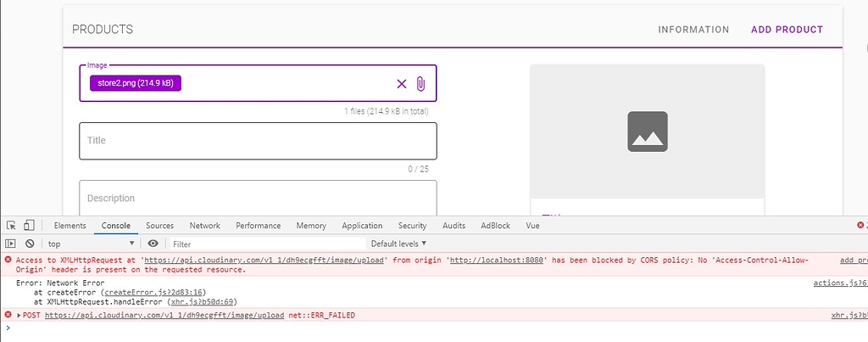Image resolution: width=868 pixels, height=342 pixels.
Task: Toggle the device toolbar icon
Action: coord(28,226)
